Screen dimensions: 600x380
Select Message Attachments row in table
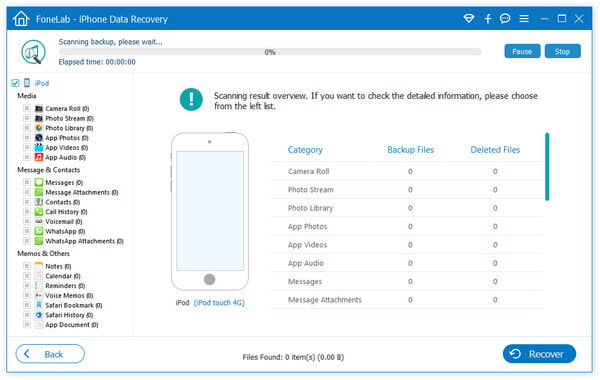(407, 300)
